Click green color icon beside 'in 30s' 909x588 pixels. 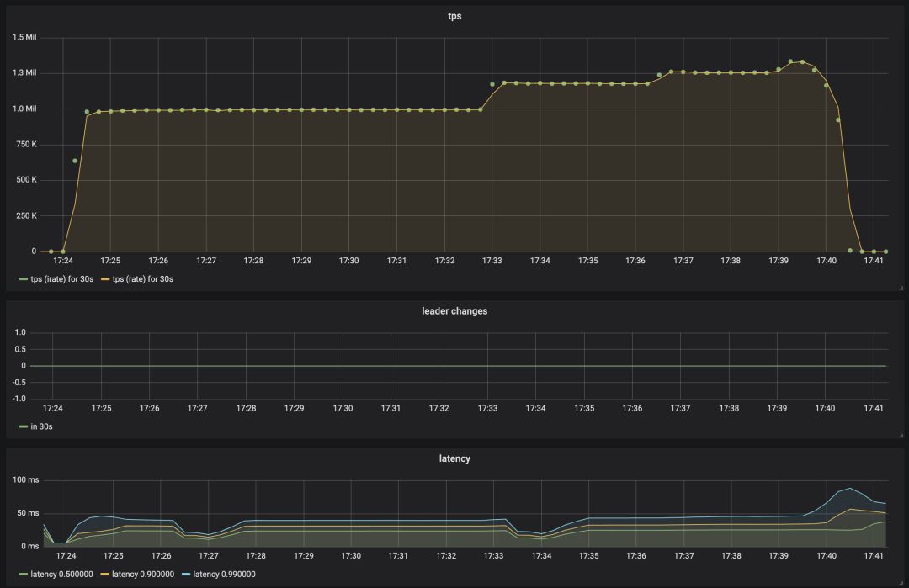[x=23, y=426]
